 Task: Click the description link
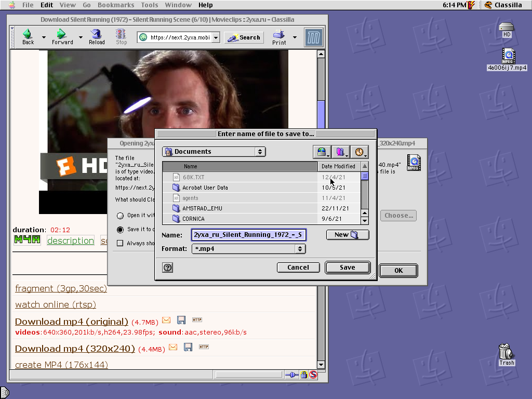point(71,240)
